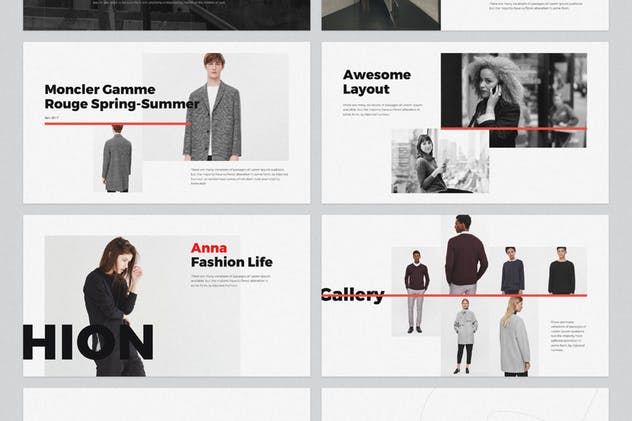Click the description text in Gallery slide
The width and height of the screenshot is (632, 421).
(x=568, y=336)
